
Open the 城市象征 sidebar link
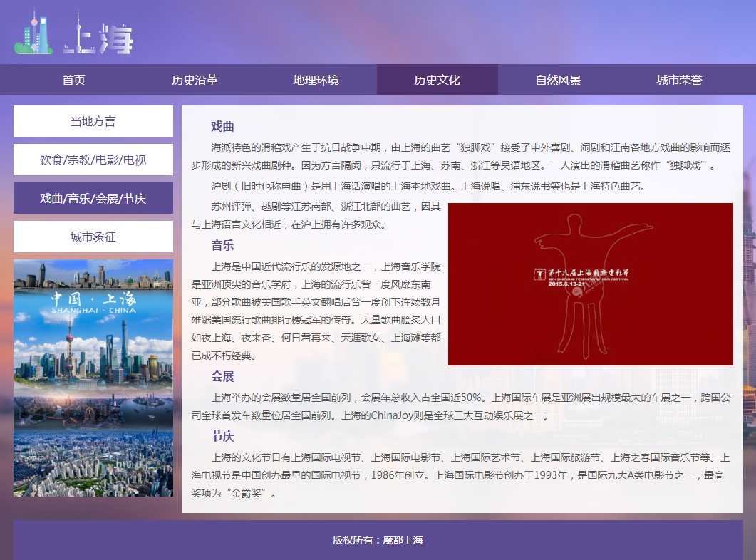coord(93,237)
